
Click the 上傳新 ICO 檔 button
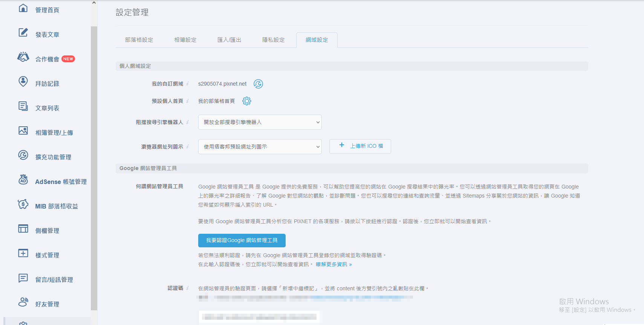coord(360,146)
